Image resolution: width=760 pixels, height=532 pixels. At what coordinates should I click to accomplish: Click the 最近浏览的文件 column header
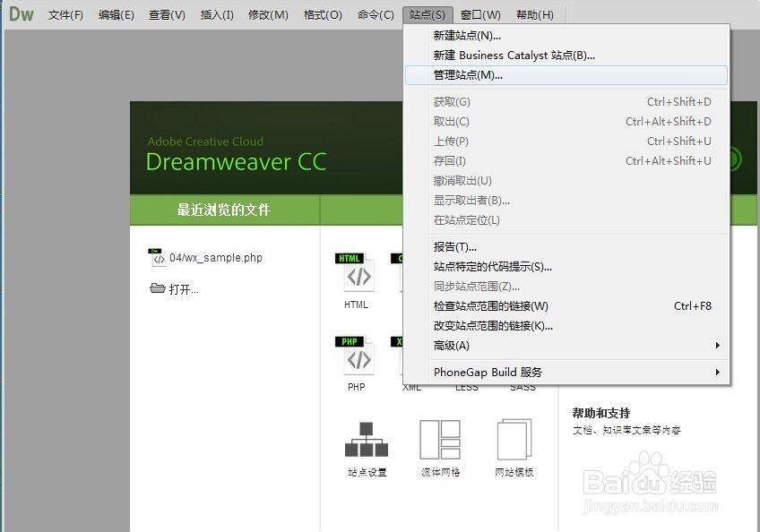click(x=224, y=210)
